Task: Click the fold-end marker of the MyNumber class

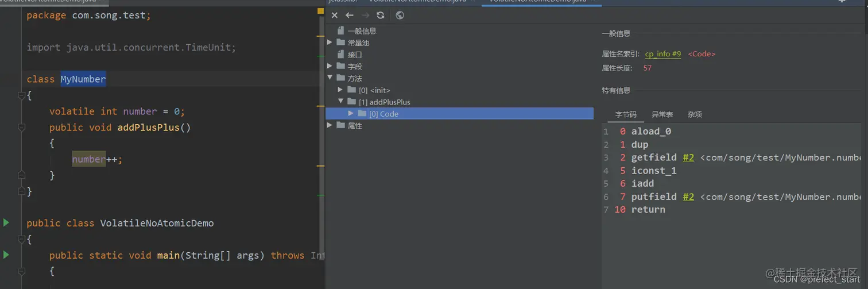Action: coord(21,191)
